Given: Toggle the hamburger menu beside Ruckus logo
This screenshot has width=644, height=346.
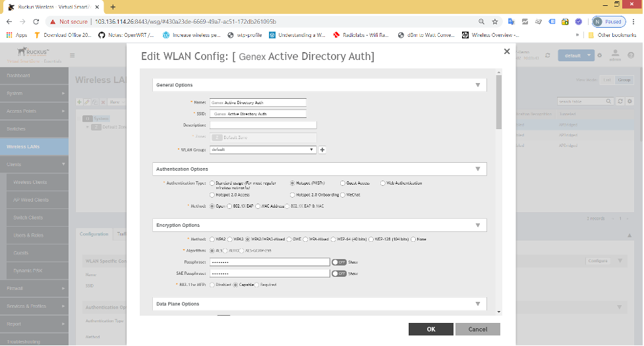Looking at the screenshot, I should (x=73, y=55).
